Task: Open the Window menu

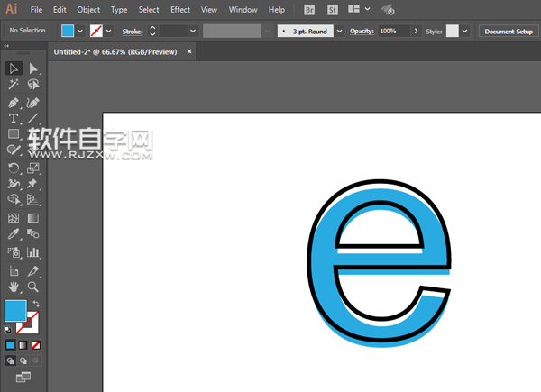Action: point(243,10)
